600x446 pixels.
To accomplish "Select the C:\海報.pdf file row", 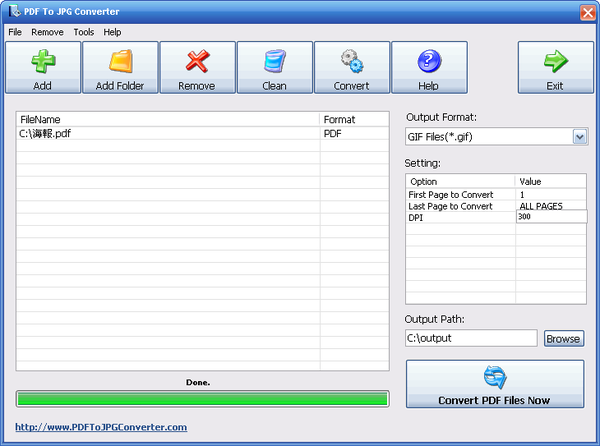I will (202, 133).
